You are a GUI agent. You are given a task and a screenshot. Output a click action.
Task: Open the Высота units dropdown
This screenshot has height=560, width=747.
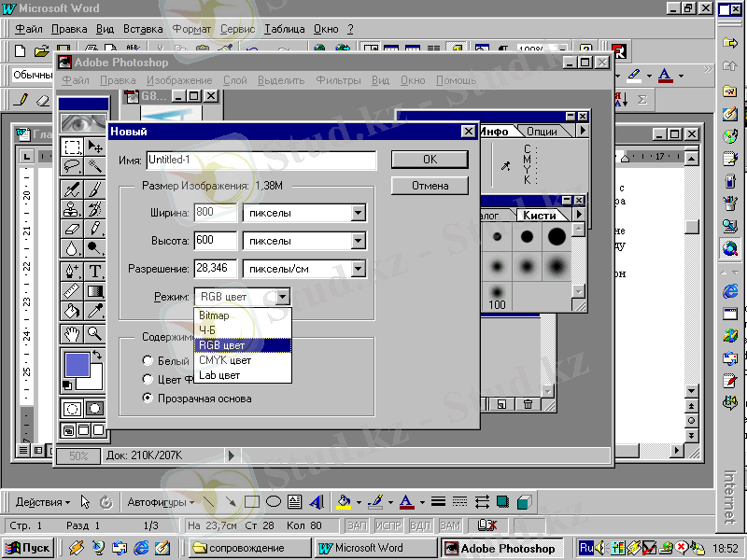358,242
